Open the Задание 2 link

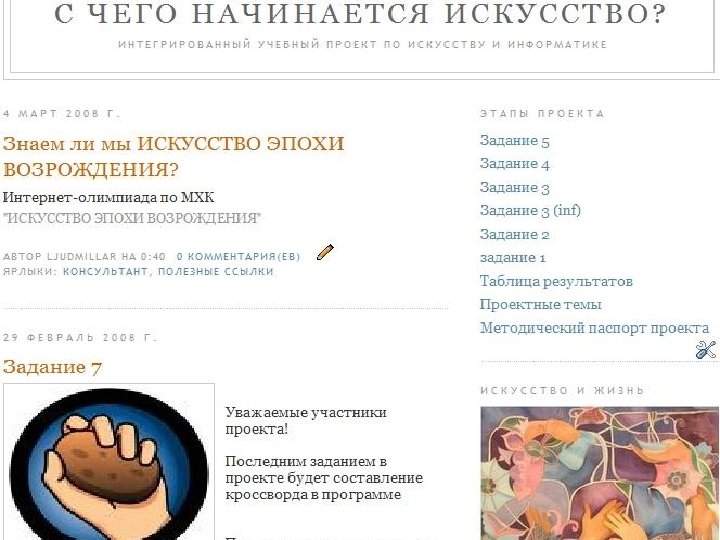click(515, 234)
